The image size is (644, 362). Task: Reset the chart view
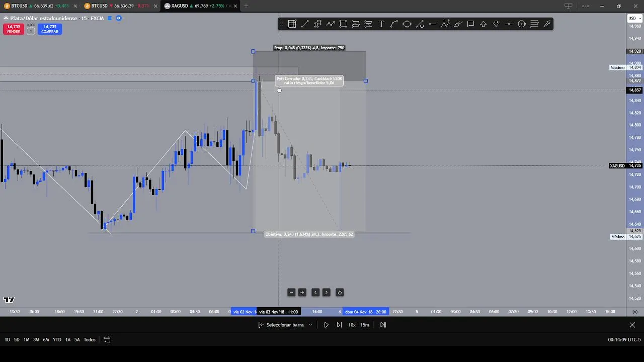point(340,292)
